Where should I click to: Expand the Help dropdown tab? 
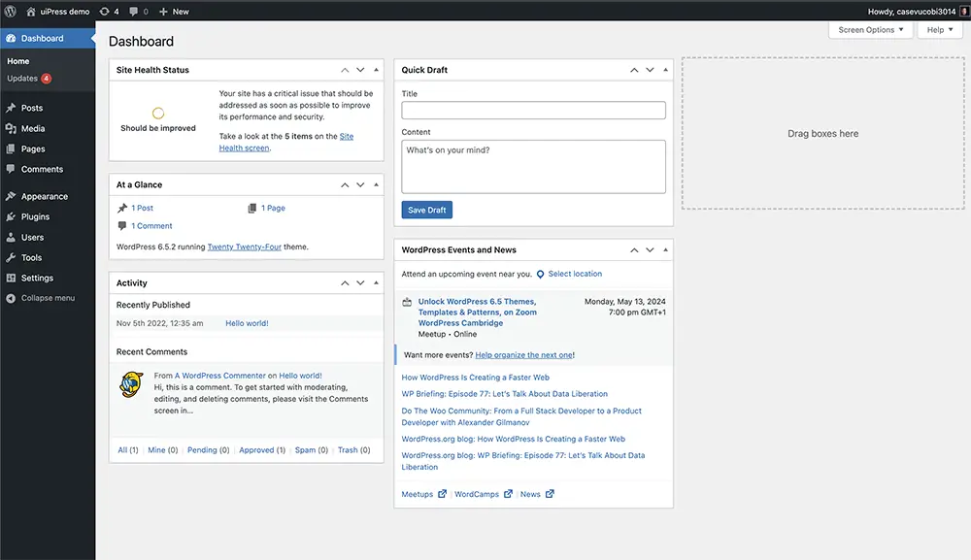point(941,30)
